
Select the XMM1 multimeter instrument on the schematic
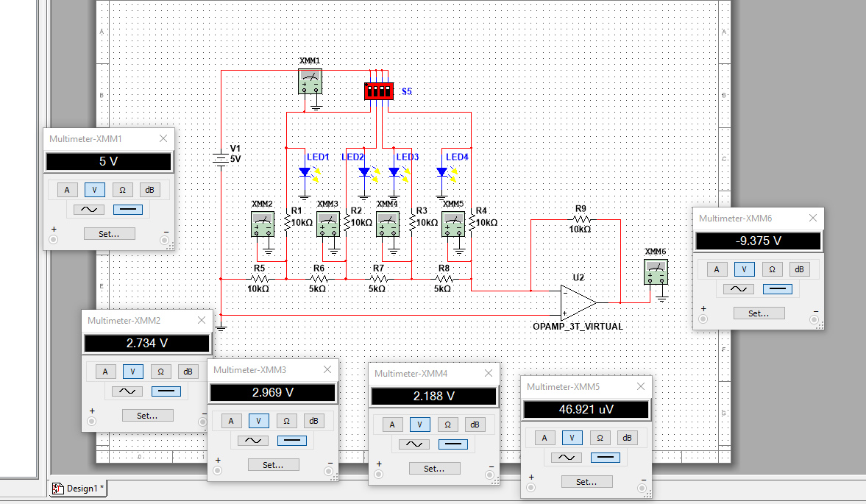pyautogui.click(x=310, y=82)
